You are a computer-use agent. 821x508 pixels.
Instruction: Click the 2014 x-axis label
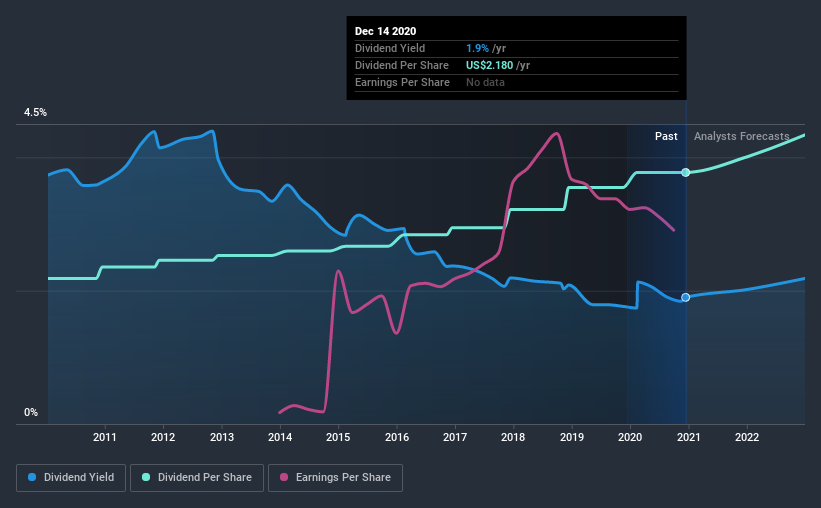click(x=280, y=437)
